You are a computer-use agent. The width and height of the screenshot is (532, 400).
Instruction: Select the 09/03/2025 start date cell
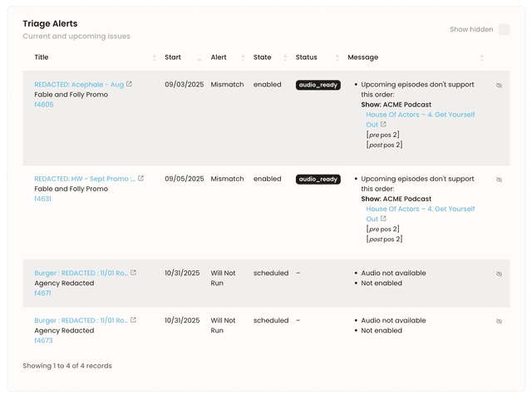pyautogui.click(x=185, y=85)
